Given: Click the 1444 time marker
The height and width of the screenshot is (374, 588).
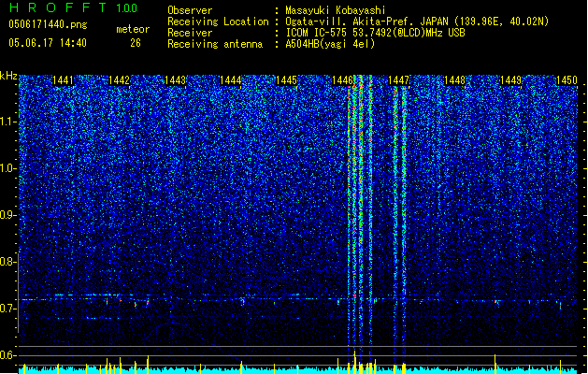Looking at the screenshot, I should point(231,80).
